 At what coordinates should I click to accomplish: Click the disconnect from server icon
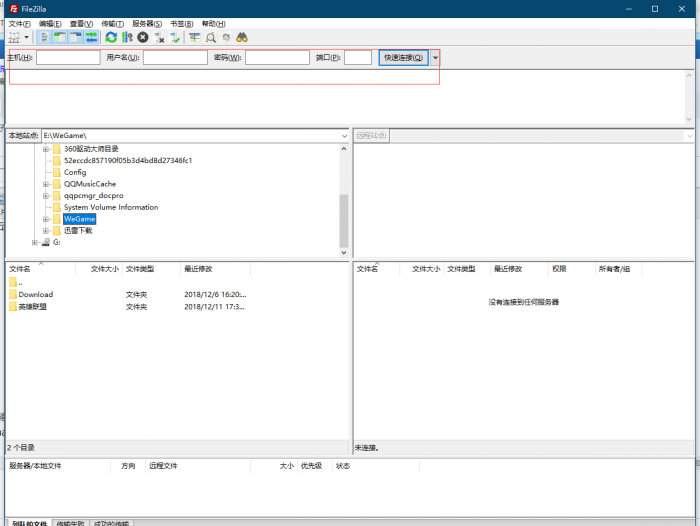coord(159,37)
